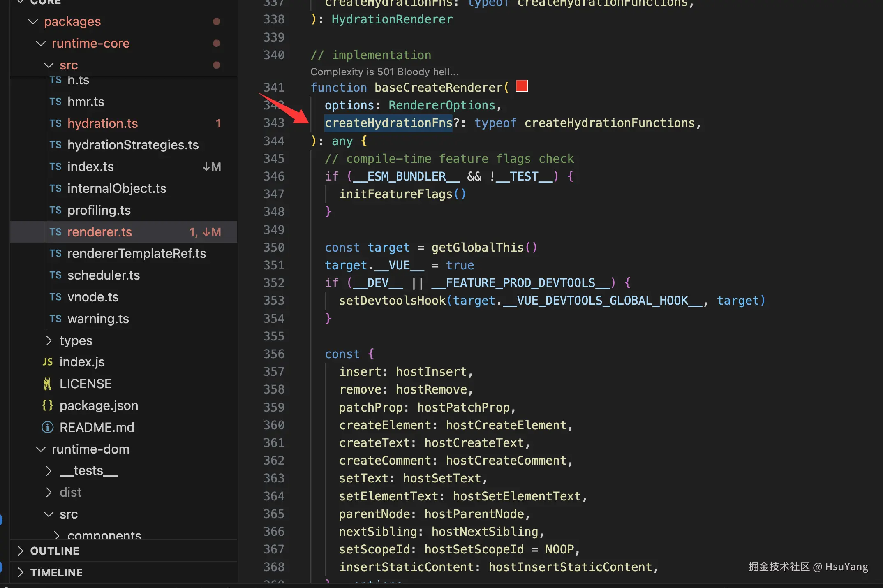883x588 pixels.
Task: Click the TS icon beside warning.ts
Action: pos(55,319)
